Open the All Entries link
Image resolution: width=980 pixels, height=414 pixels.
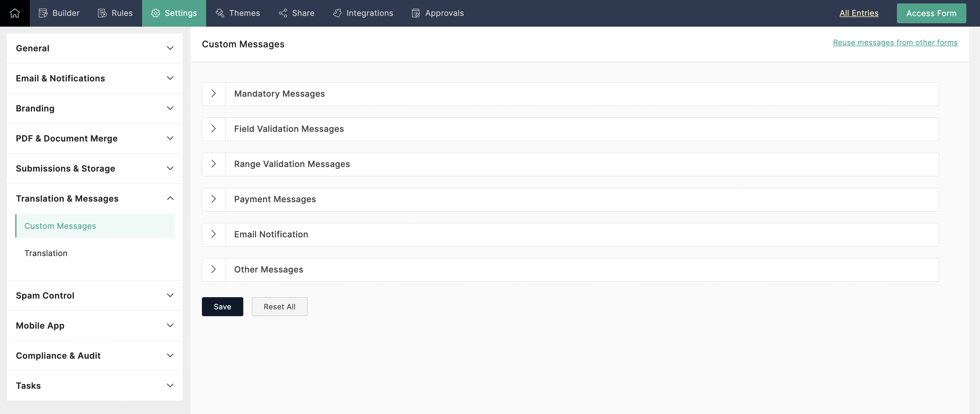click(x=859, y=13)
